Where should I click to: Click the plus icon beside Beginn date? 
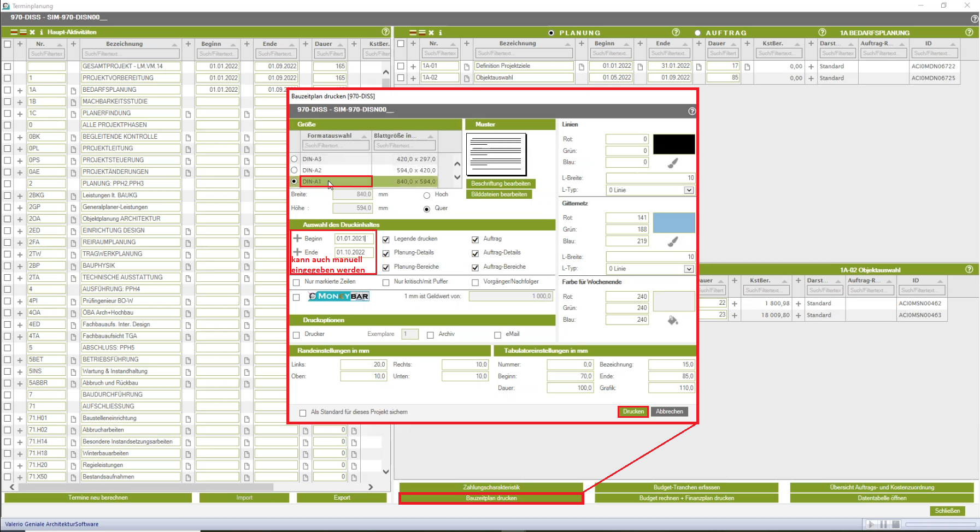(x=298, y=239)
